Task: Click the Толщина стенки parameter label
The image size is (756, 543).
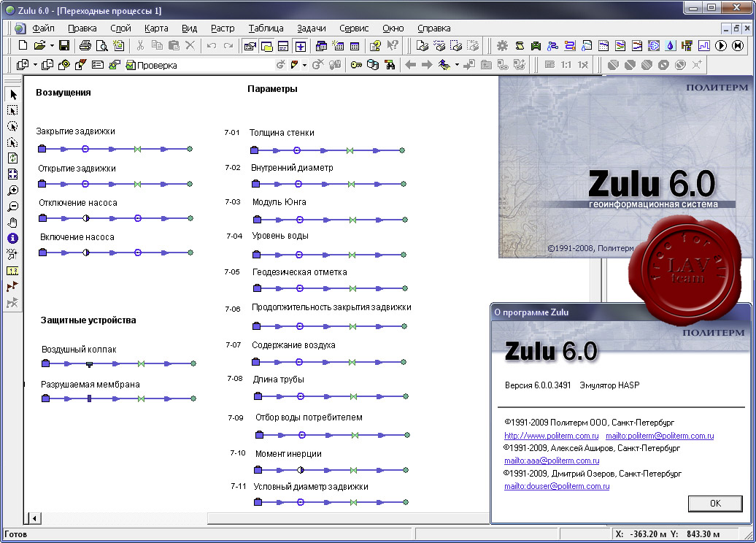Action: pos(282,133)
